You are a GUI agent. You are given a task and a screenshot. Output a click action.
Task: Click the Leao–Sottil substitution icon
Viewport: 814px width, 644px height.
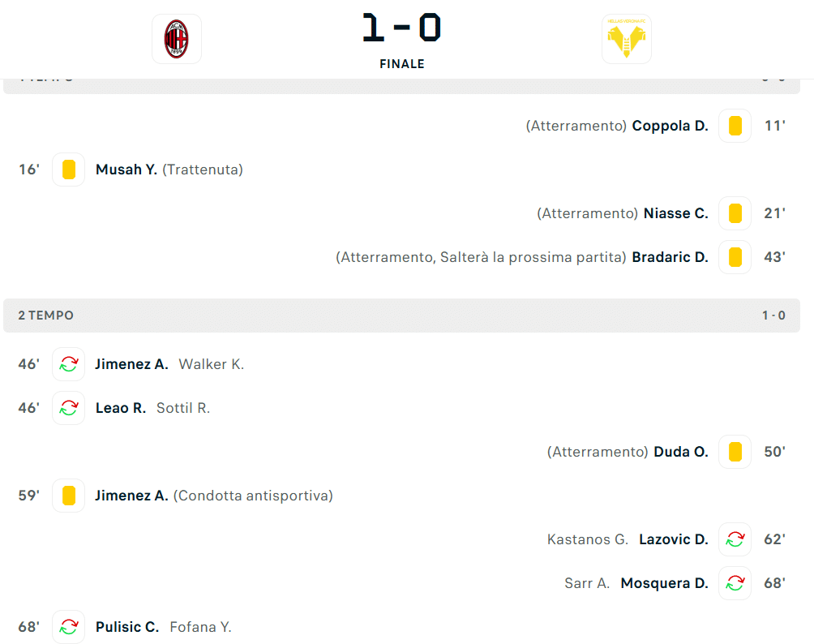coord(69,408)
